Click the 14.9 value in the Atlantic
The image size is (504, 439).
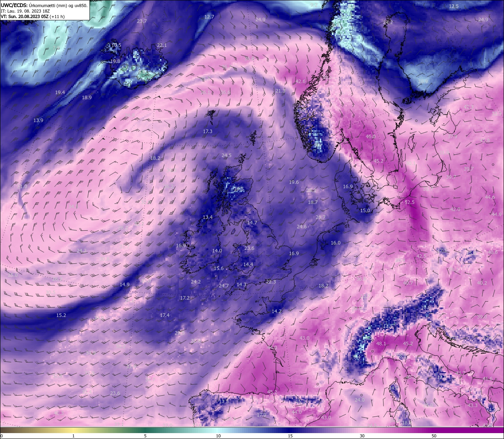(x=124, y=285)
